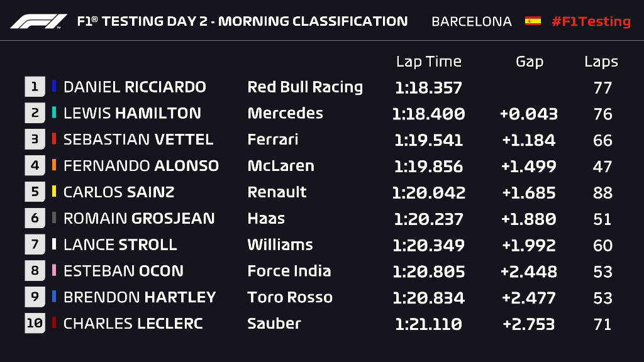Click the Spanish flag icon
The width and height of the screenshot is (644, 362).
click(x=533, y=21)
